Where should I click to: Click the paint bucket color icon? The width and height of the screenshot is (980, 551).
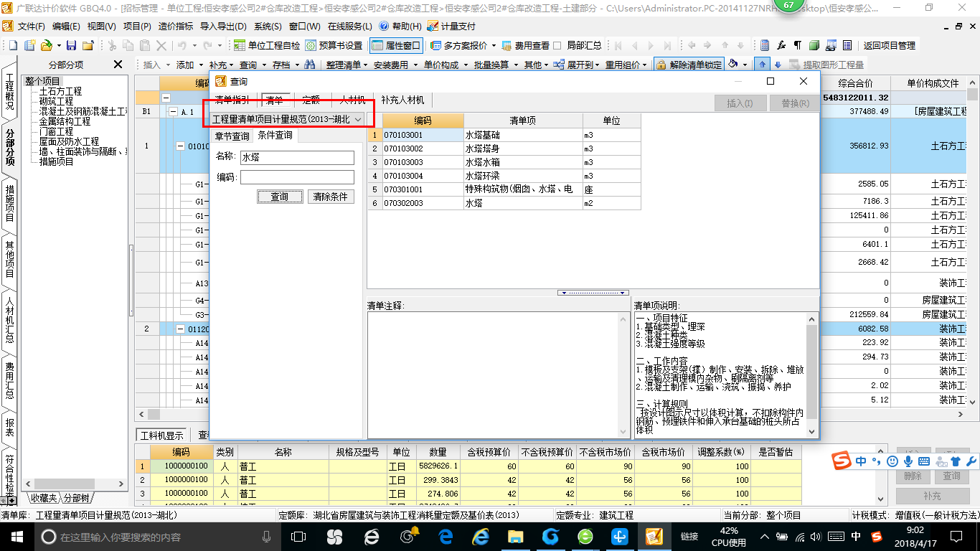733,64
